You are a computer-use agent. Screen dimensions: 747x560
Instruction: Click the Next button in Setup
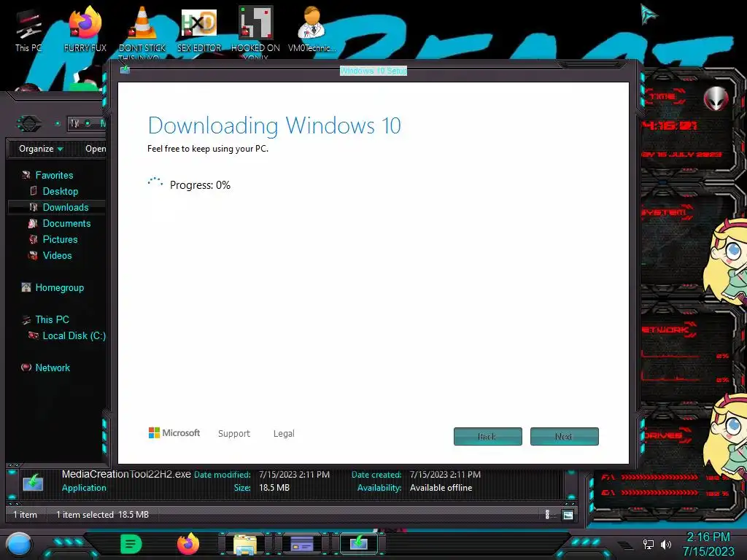click(564, 436)
